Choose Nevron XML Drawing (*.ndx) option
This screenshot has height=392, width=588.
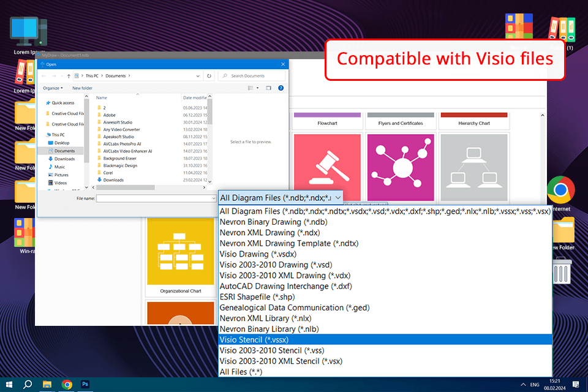click(x=385, y=233)
